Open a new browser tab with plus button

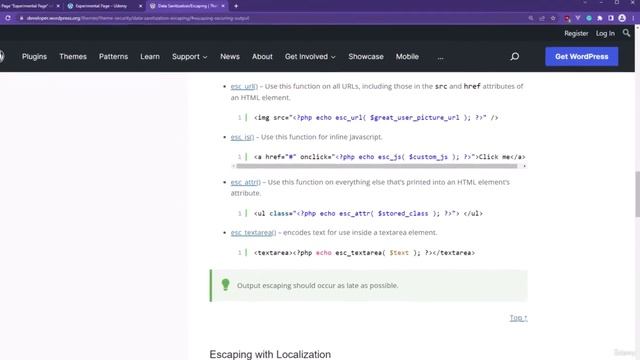click(236, 6)
